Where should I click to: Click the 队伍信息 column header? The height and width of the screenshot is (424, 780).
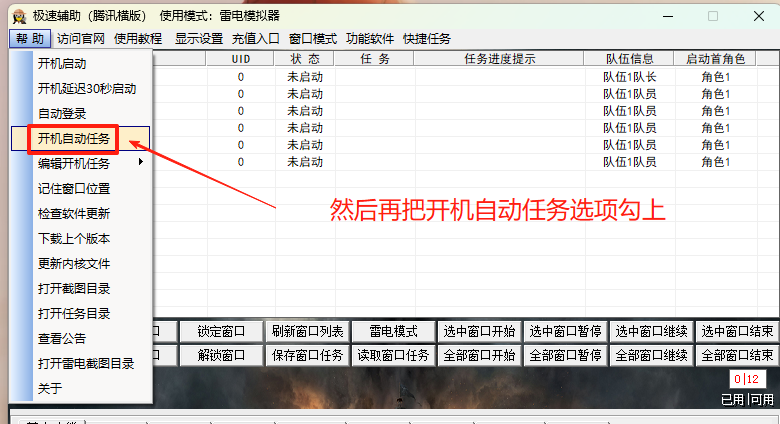tap(629, 59)
